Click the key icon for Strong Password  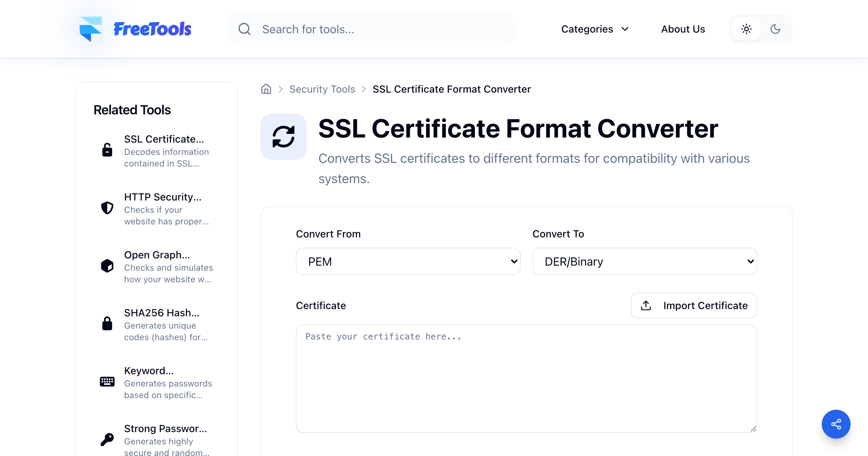pos(107,439)
